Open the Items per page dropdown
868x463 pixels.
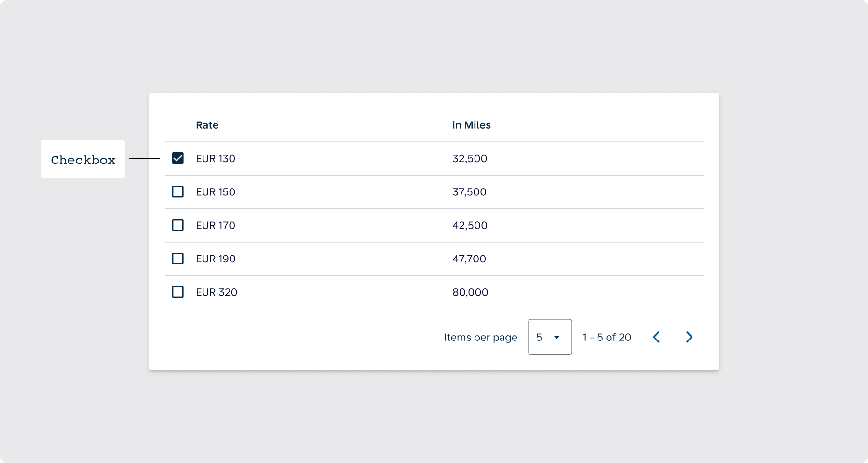point(550,337)
